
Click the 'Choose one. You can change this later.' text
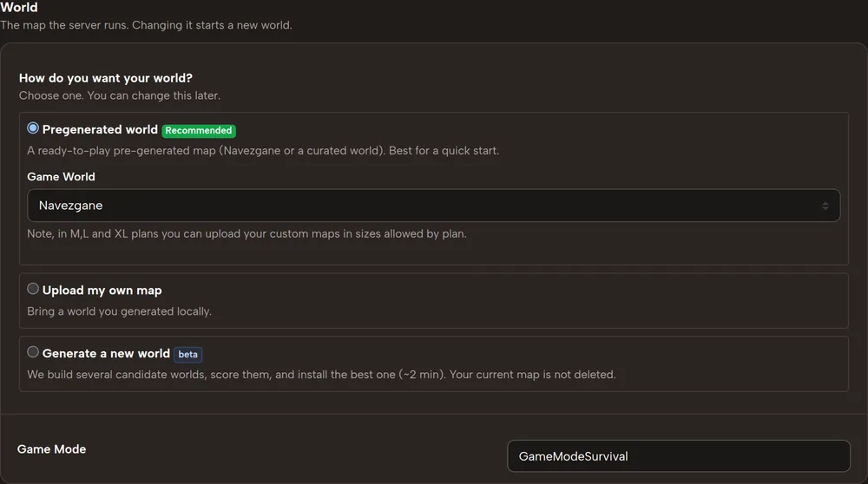click(120, 95)
